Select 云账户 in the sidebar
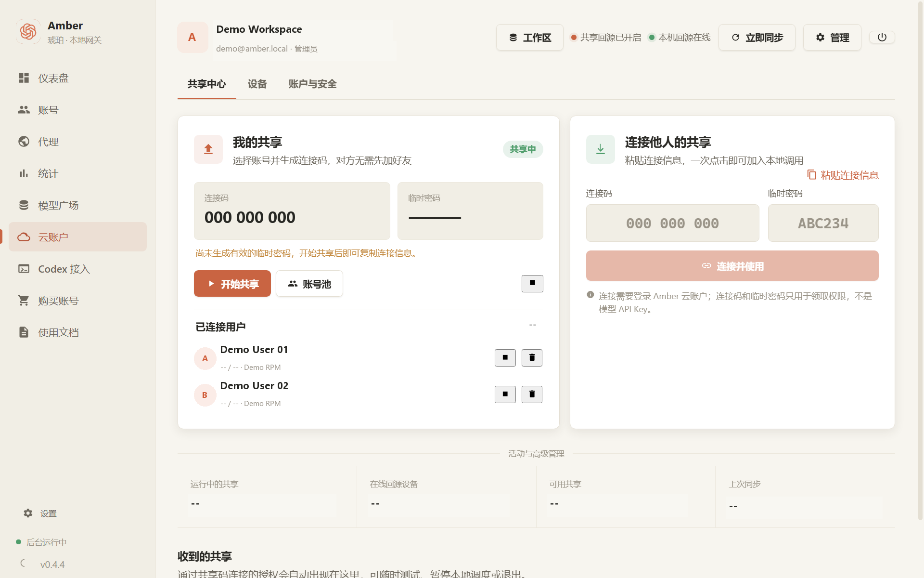 pyautogui.click(x=77, y=237)
